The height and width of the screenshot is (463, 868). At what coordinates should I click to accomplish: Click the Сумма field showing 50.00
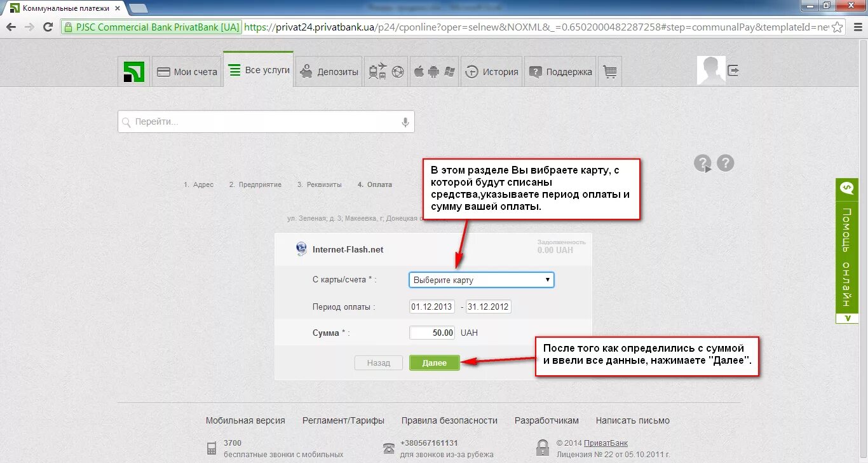(433, 333)
